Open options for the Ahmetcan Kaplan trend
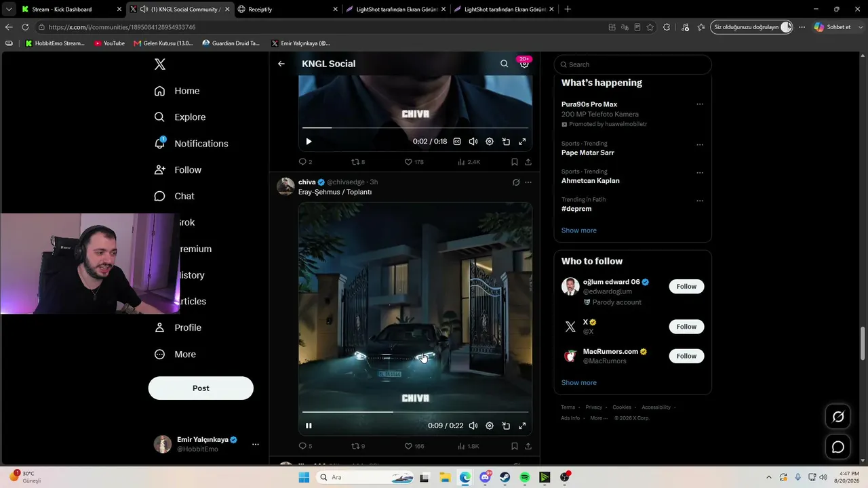This screenshot has height=488, width=868. click(700, 172)
